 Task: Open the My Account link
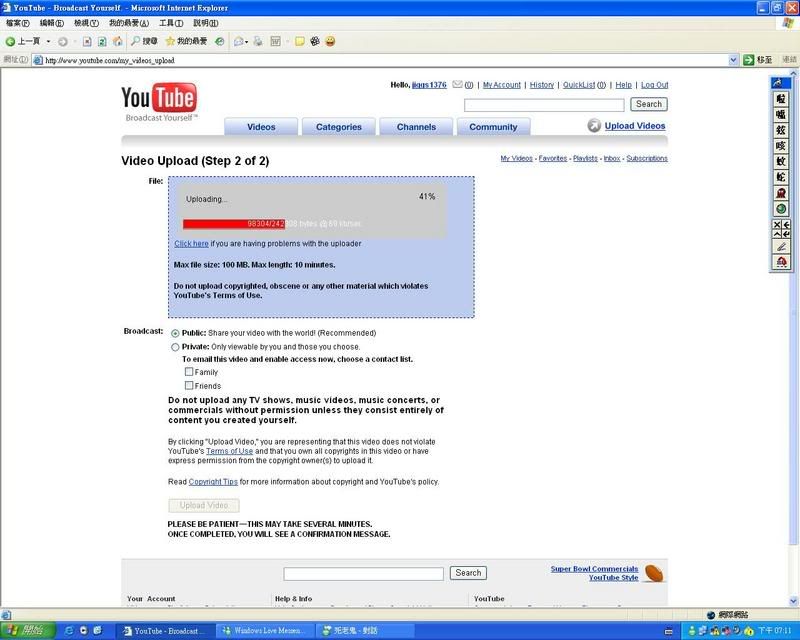click(x=502, y=85)
